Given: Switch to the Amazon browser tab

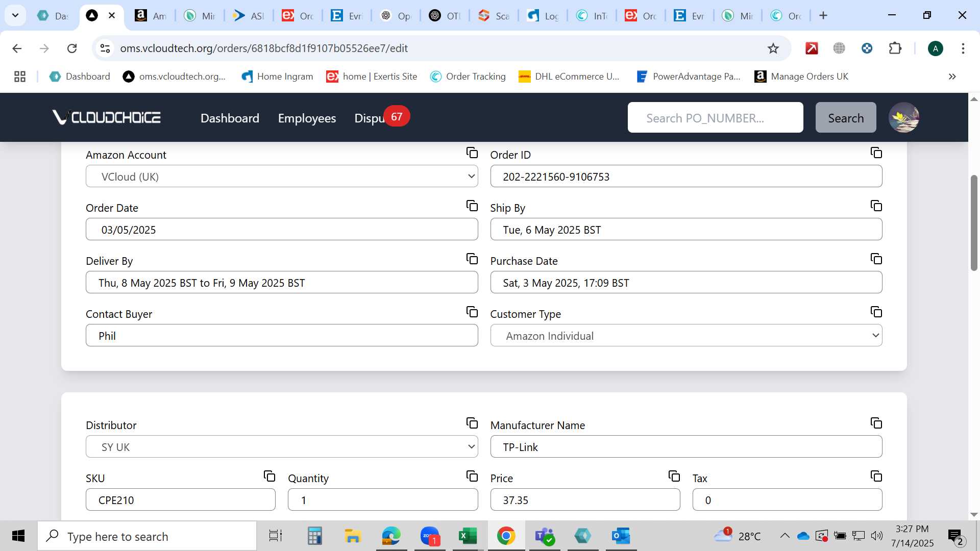Looking at the screenshot, I should pyautogui.click(x=151, y=16).
